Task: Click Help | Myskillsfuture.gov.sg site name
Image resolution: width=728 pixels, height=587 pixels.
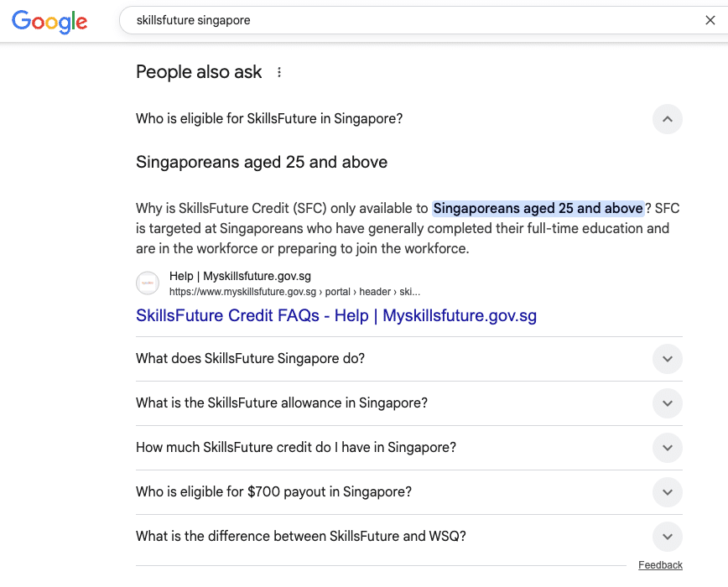Action: [x=240, y=276]
